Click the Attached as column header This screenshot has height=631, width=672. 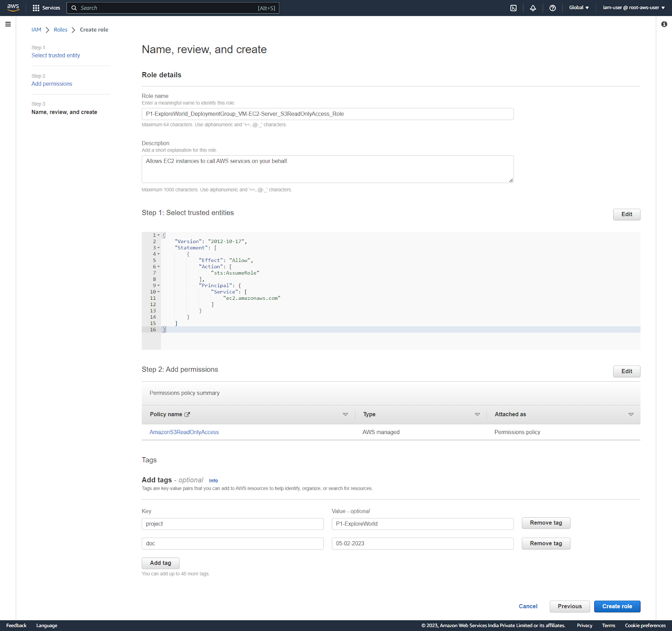click(x=510, y=414)
